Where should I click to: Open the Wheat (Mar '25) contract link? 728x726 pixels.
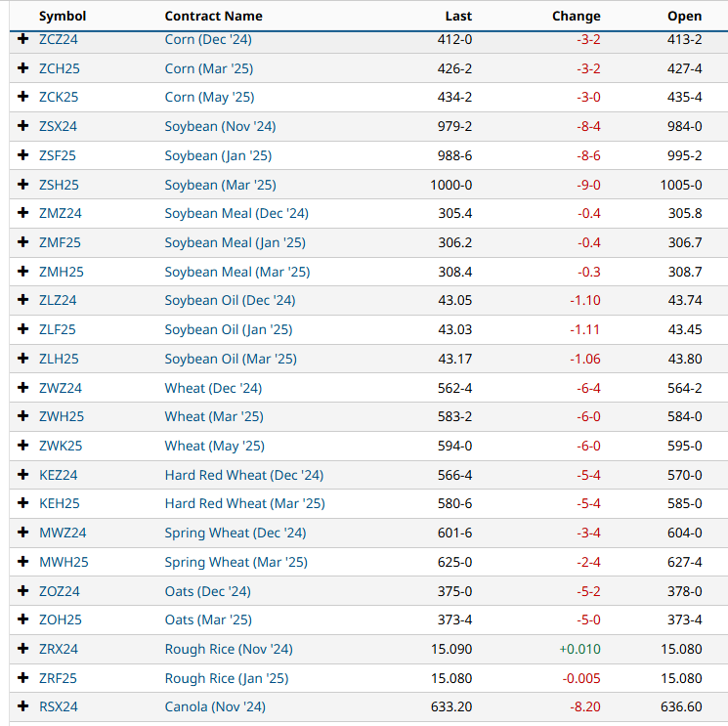coord(214,416)
